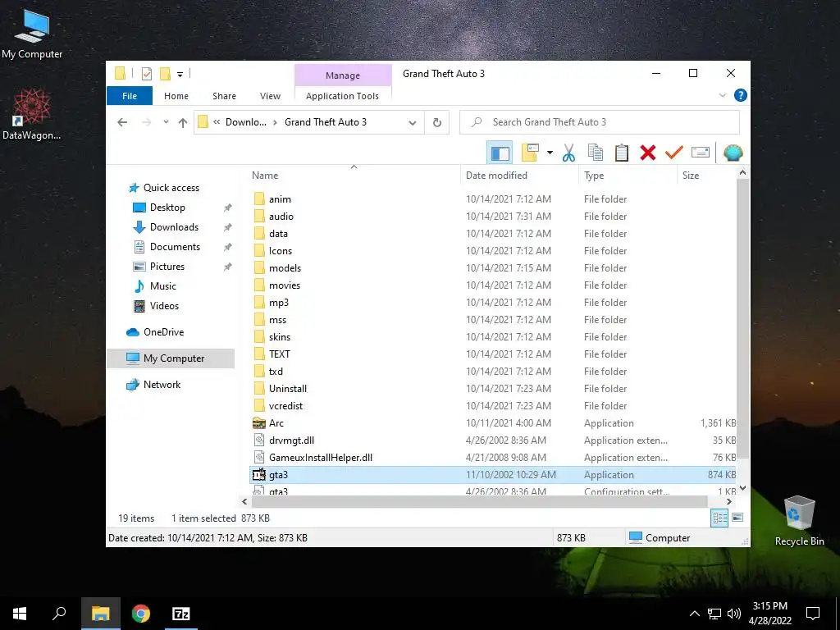Screen dimensions: 840x630
Task: Switch to Details view icon
Action: click(x=719, y=518)
